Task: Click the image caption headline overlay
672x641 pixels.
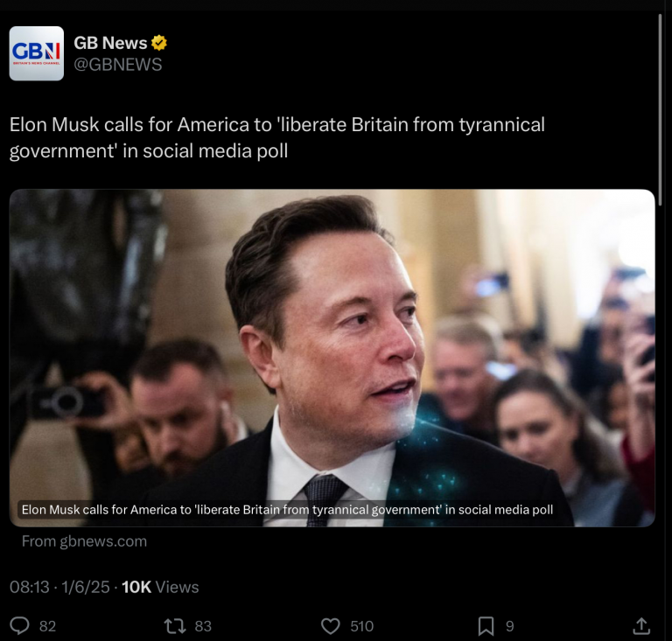Action: (287, 510)
